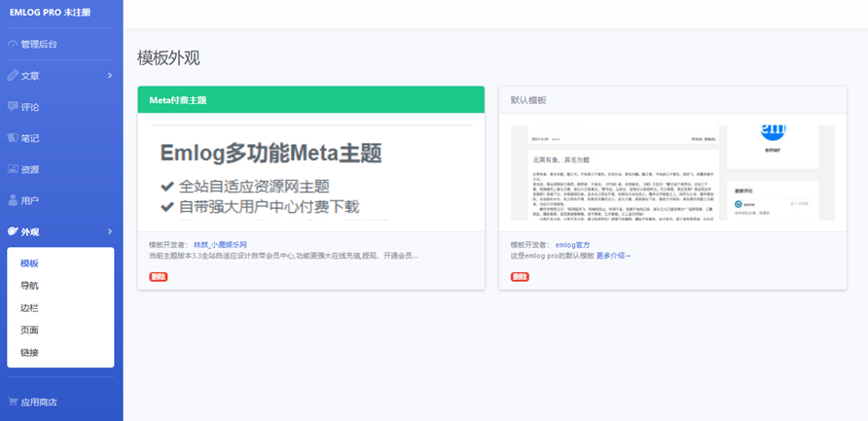Click the notes icon beside 笔记
The width and height of the screenshot is (868, 421).
[13, 138]
